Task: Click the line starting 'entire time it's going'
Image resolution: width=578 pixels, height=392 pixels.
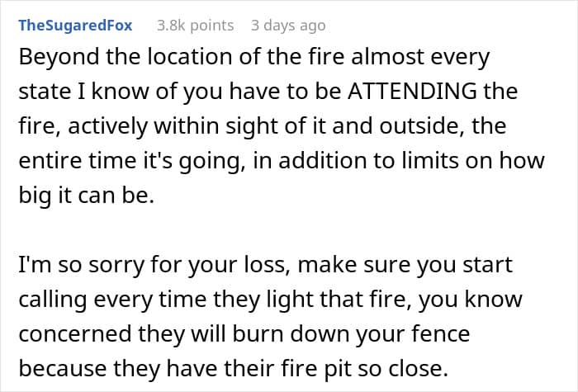Action: click(281, 158)
